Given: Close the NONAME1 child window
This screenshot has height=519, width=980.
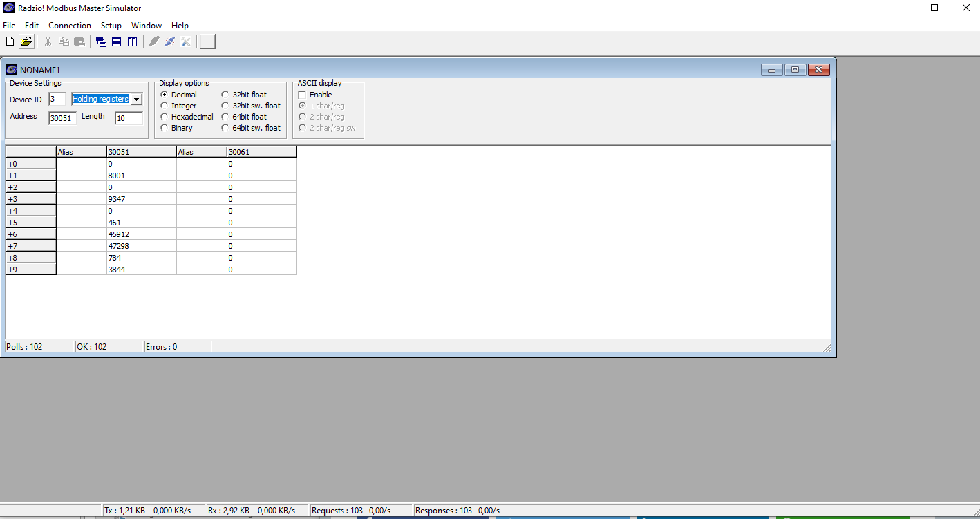Looking at the screenshot, I should click(818, 70).
